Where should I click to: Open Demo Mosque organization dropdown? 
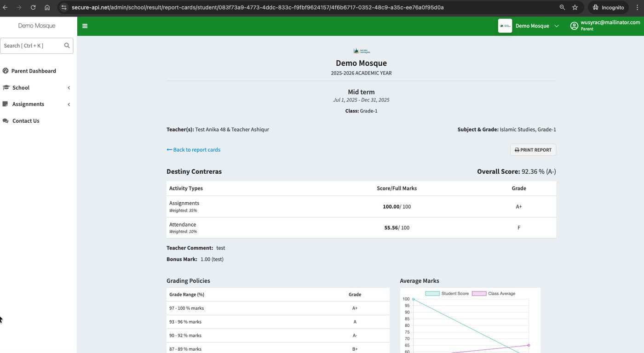point(537,26)
